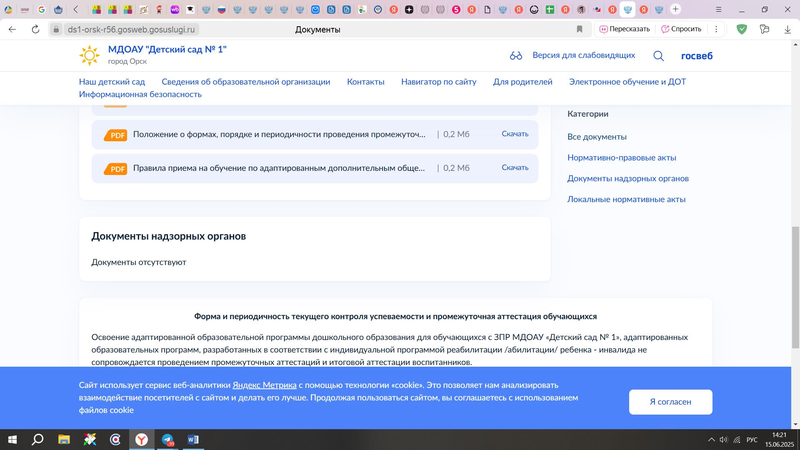Select Документы надзорных органов sidebar category

[628, 179]
